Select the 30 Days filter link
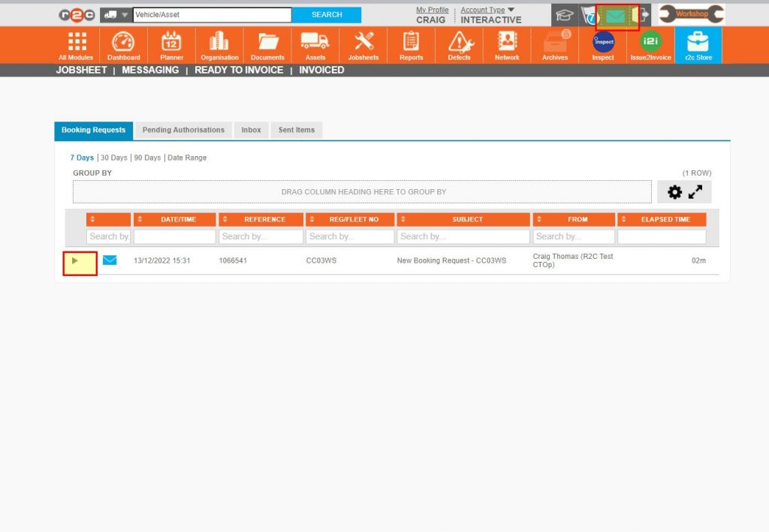Screen dimensions: 769x532 pos(113,158)
